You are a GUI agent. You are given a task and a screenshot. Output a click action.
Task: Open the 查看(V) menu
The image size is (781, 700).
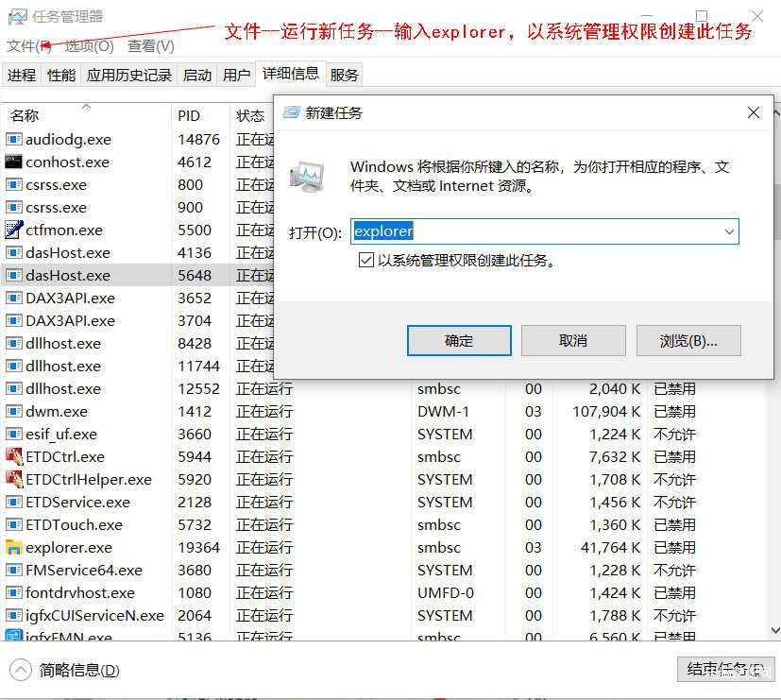151,46
